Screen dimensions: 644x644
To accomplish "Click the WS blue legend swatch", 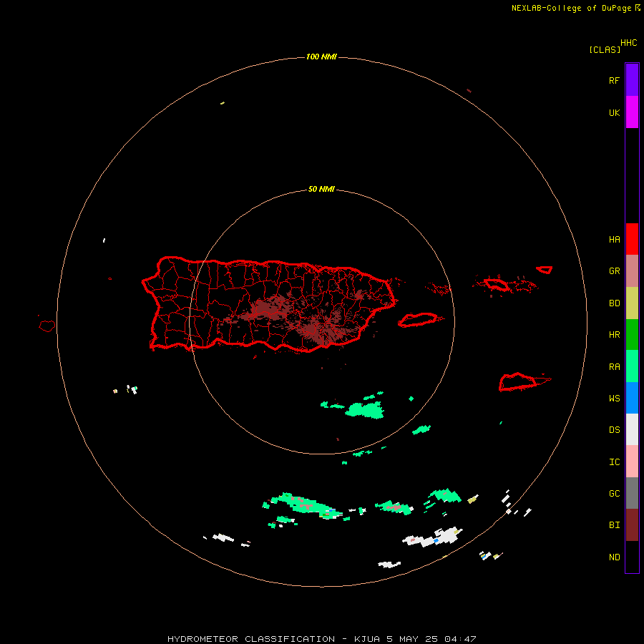I will click(632, 398).
